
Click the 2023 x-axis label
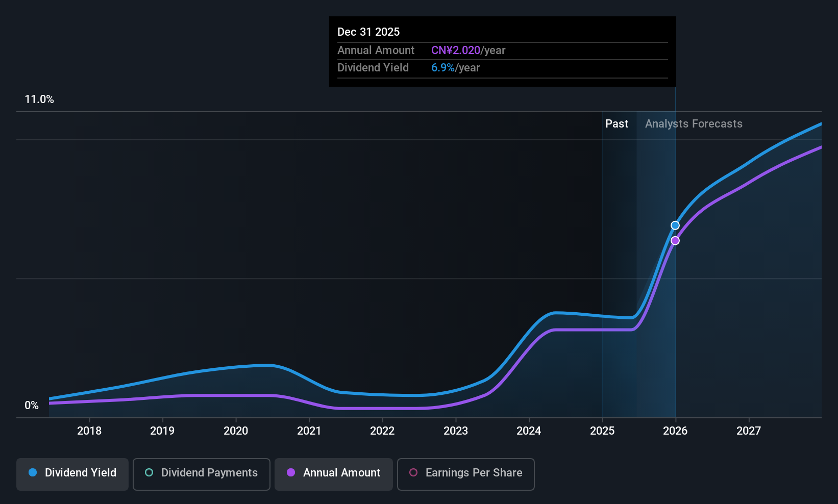(456, 431)
